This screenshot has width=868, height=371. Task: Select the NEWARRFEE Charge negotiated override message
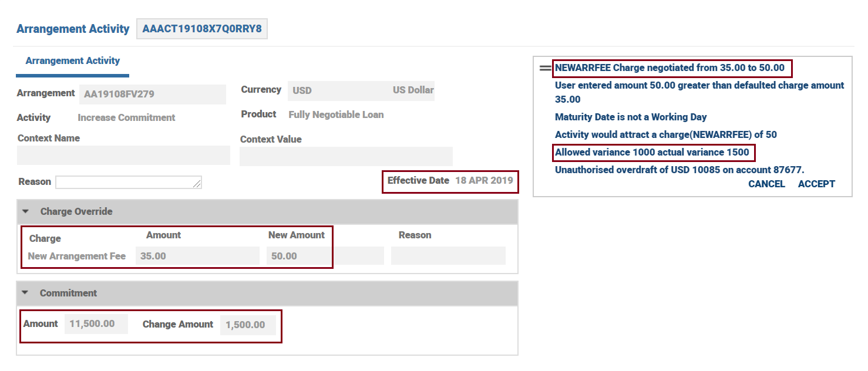tap(669, 68)
